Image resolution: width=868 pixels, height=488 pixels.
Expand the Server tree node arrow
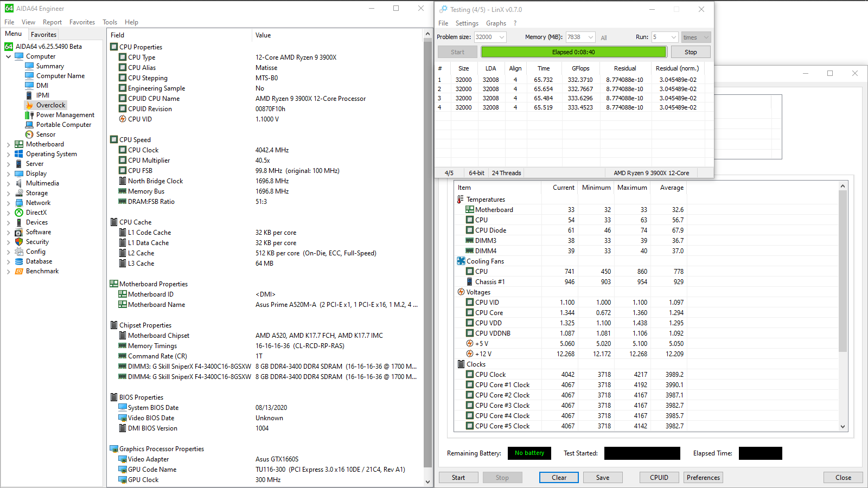click(x=9, y=164)
